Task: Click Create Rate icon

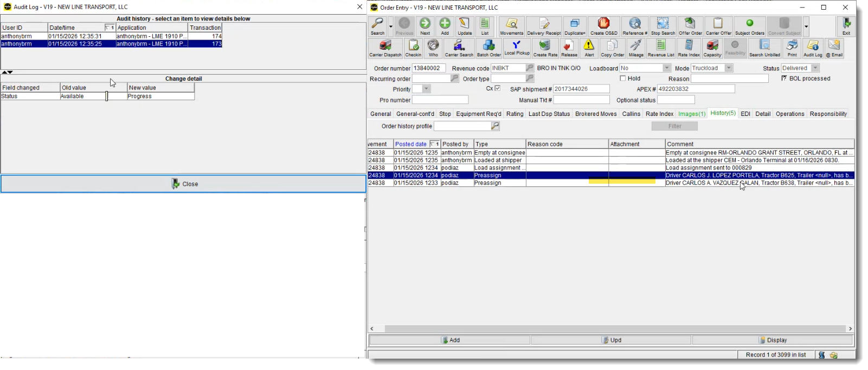Action: tap(545, 48)
